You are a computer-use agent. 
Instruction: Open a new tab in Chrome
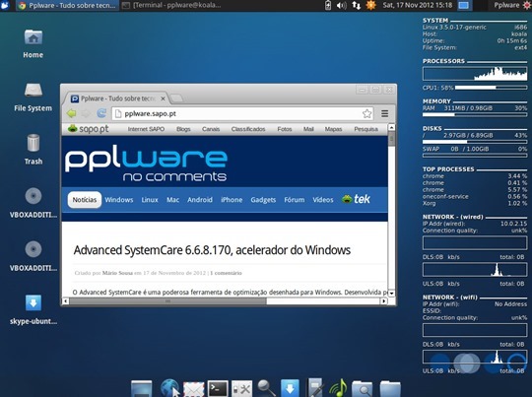click(176, 99)
